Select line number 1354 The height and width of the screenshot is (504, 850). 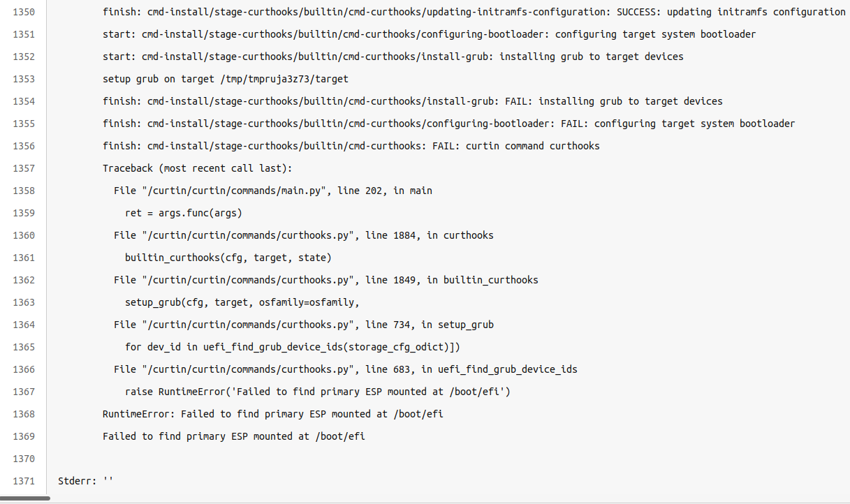point(24,101)
